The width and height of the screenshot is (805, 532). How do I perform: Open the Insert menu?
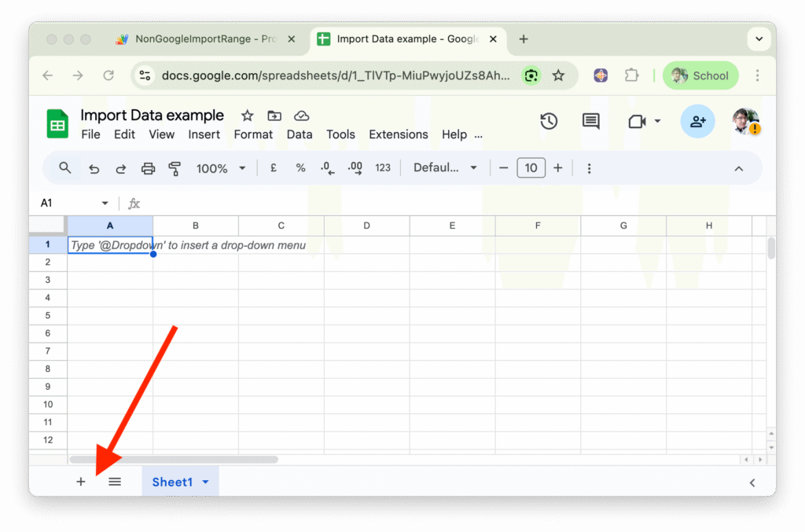204,134
